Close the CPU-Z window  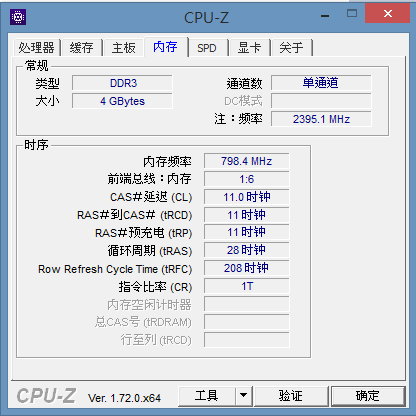tap(387, 13)
